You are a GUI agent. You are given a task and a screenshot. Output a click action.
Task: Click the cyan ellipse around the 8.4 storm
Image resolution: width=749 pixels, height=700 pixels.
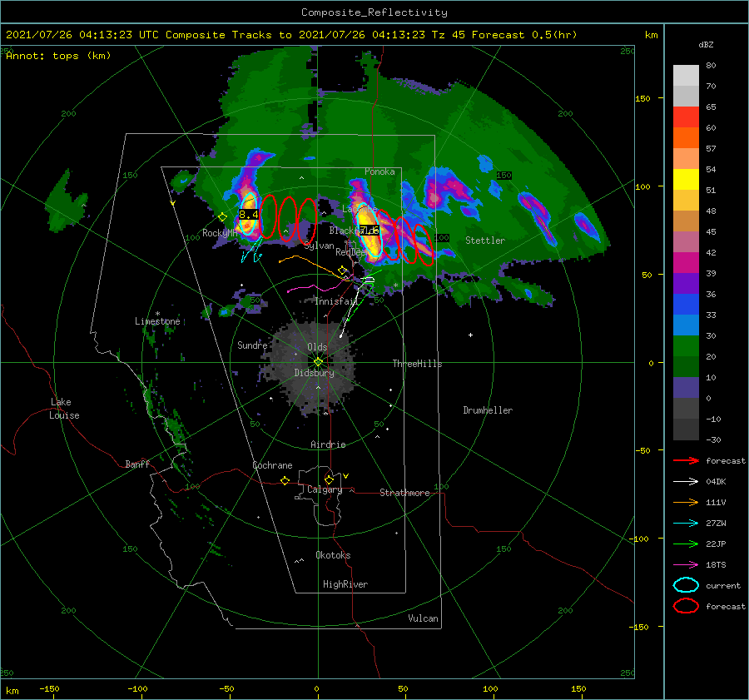248,214
